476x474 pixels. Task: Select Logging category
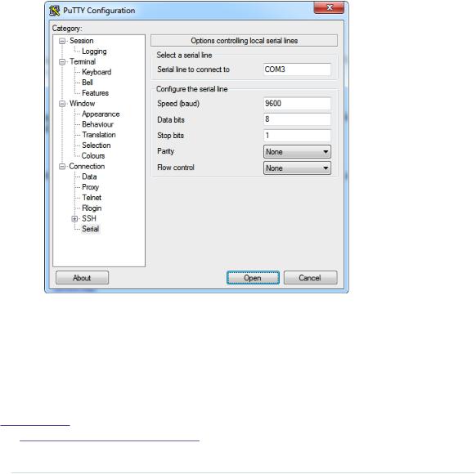[94, 51]
